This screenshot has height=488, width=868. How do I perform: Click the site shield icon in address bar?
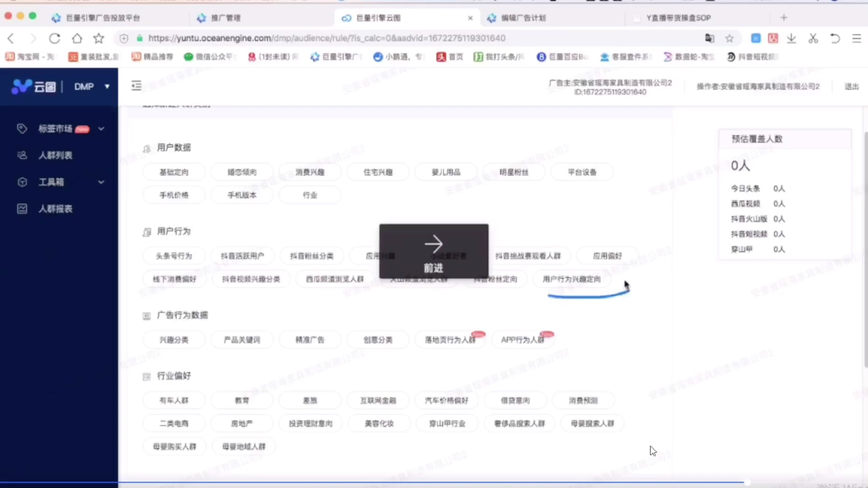[124, 38]
